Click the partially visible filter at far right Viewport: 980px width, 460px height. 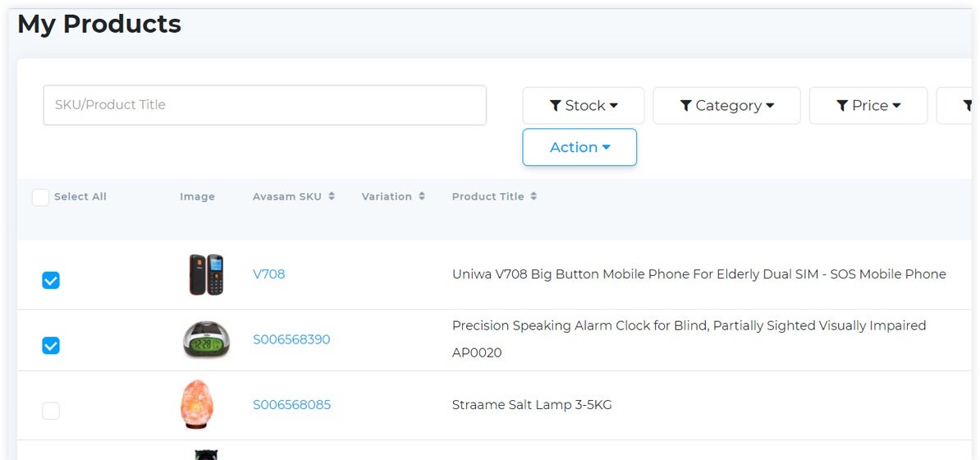(955, 106)
